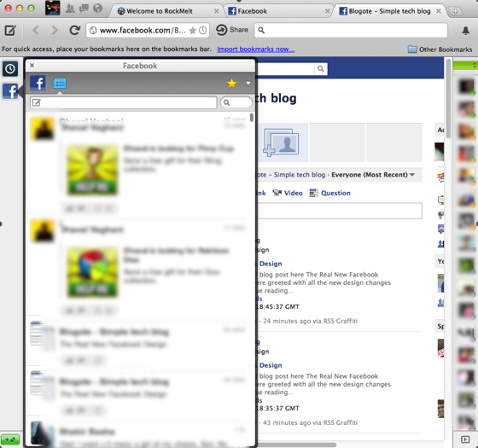Click the globe icon in title bar
Image resolution: width=478 pixels, height=448 pixels.
click(97, 9)
